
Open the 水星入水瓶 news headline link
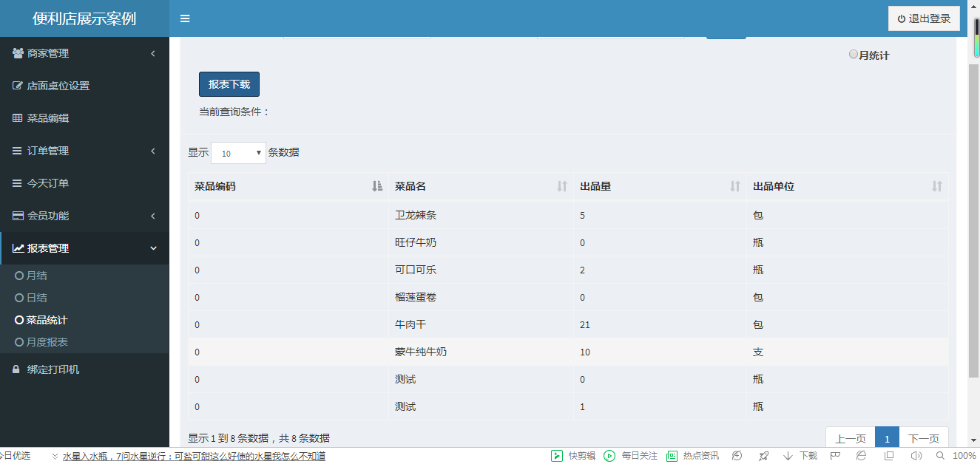point(194,457)
